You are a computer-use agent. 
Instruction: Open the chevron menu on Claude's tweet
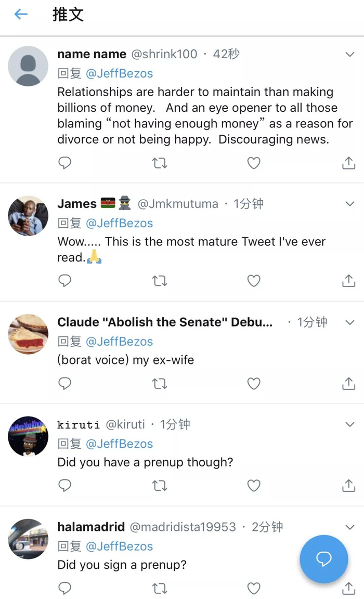click(350, 322)
